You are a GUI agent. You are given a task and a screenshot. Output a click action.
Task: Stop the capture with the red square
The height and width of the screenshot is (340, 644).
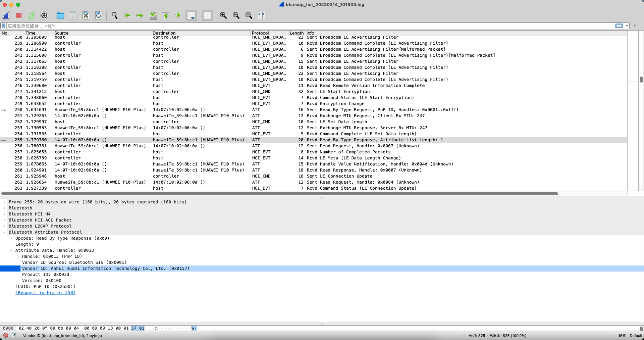[x=19, y=15]
